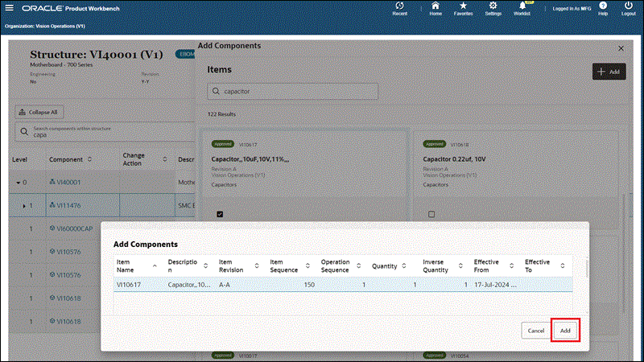Image resolution: width=644 pixels, height=362 pixels.
Task: Open the Capacitor 0.22uf, 10V item card
Action: (x=454, y=159)
